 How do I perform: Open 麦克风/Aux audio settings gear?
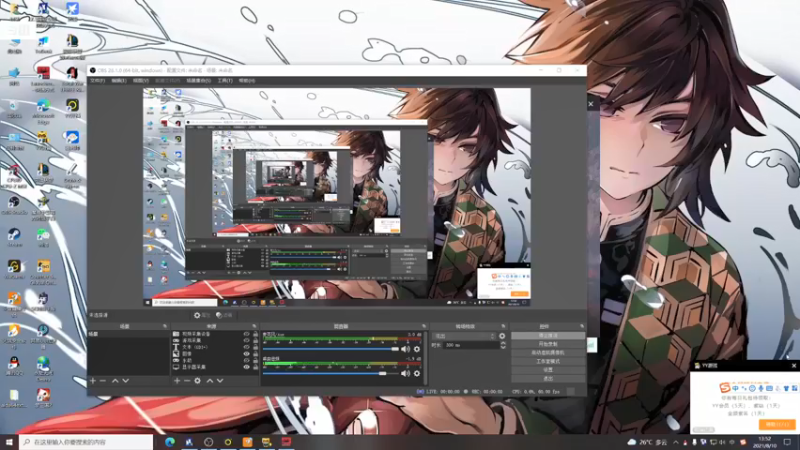tap(417, 349)
